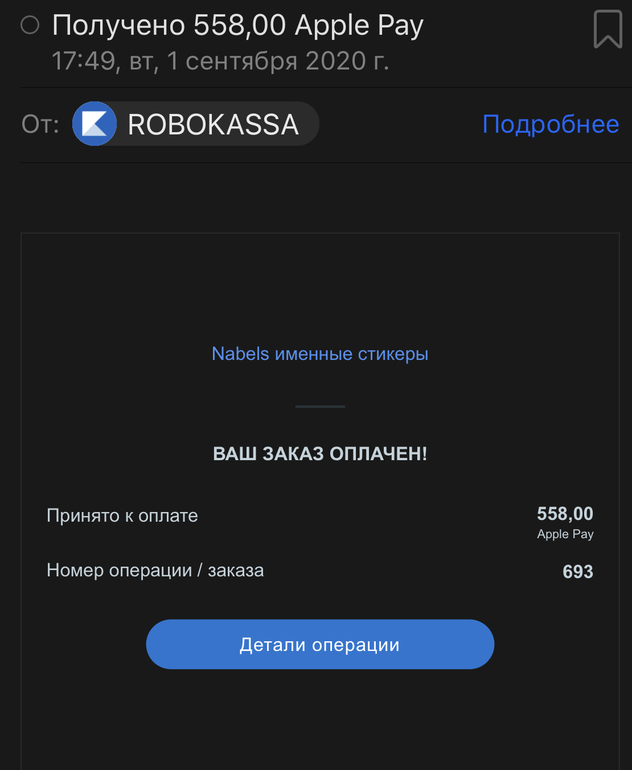
Task: Click the small Apple Pay payment method text
Action: click(x=565, y=535)
